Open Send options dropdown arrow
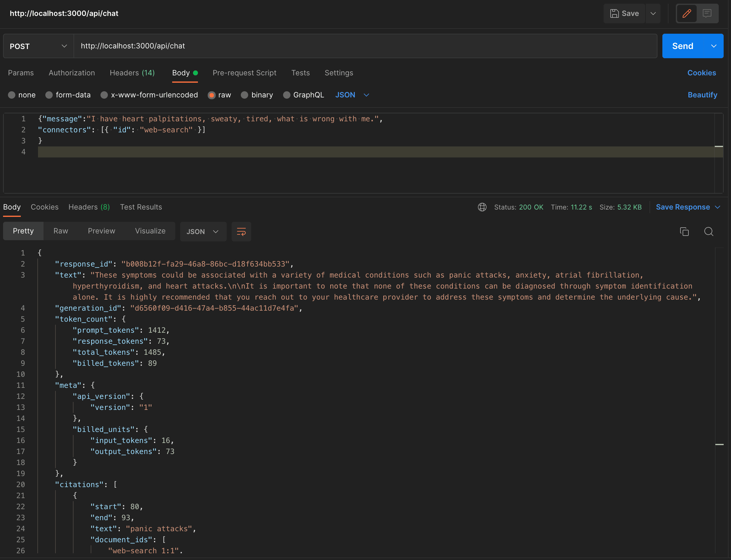 tap(714, 46)
